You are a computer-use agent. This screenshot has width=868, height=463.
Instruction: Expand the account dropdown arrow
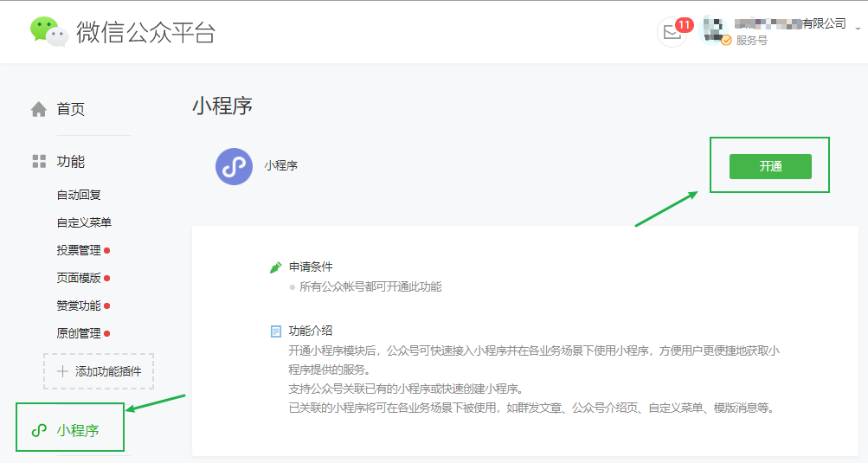[x=858, y=29]
